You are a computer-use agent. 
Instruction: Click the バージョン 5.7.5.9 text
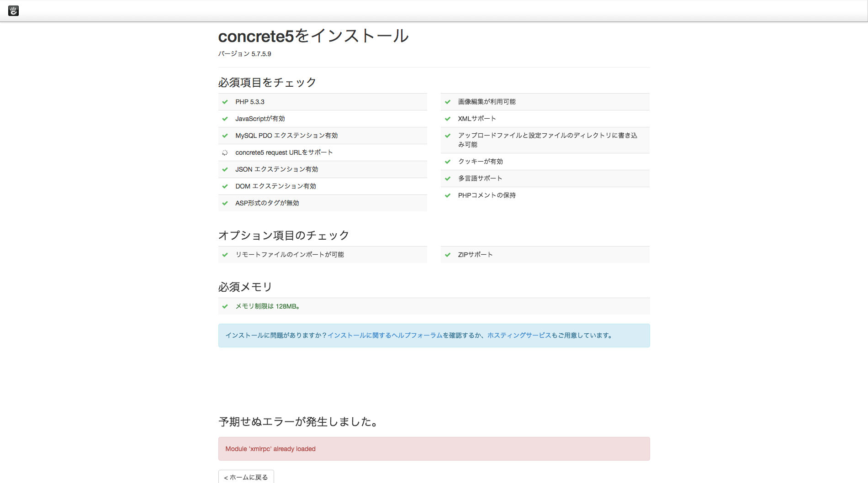pyautogui.click(x=244, y=54)
